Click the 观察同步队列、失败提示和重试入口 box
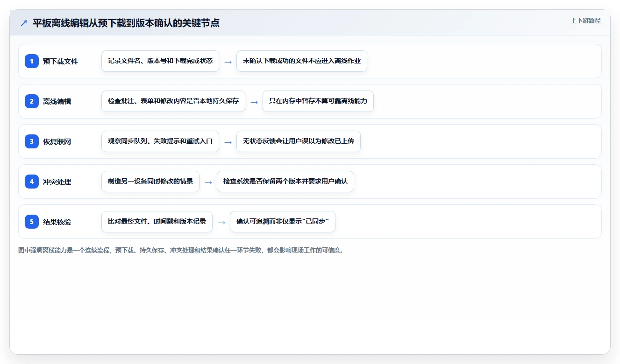 click(160, 141)
